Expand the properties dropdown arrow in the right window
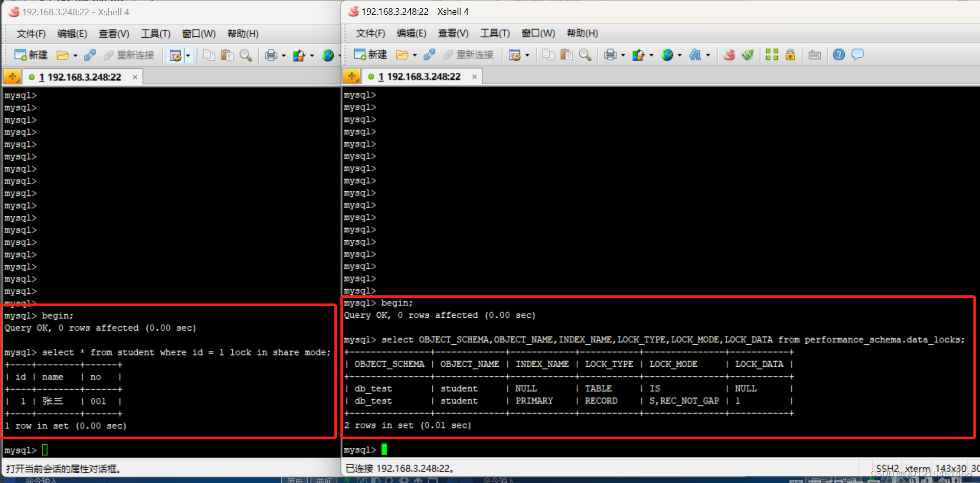The image size is (980, 483). point(527,55)
